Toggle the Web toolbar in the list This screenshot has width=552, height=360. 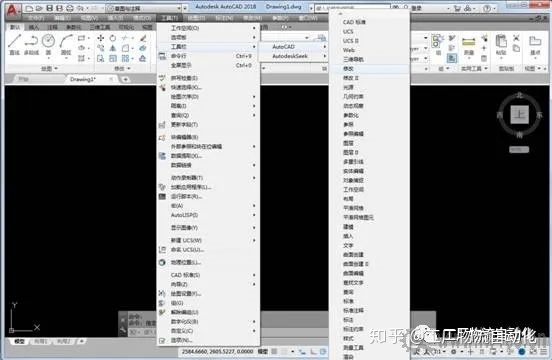369,50
